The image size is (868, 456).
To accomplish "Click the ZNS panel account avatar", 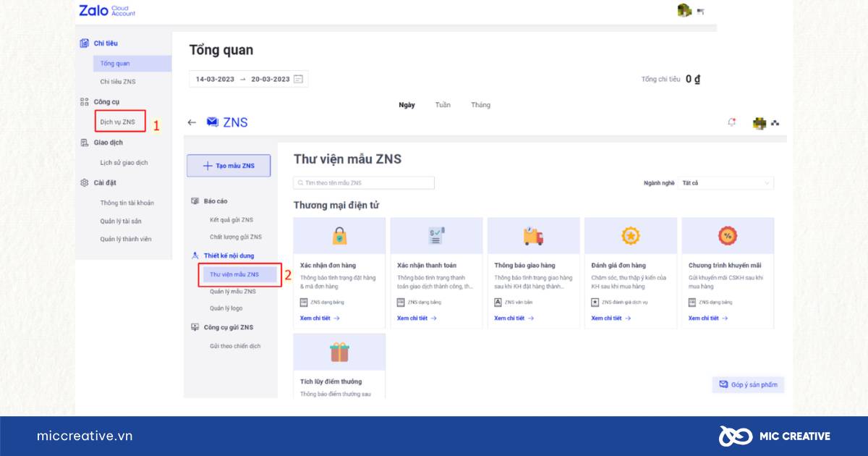I will pos(759,123).
